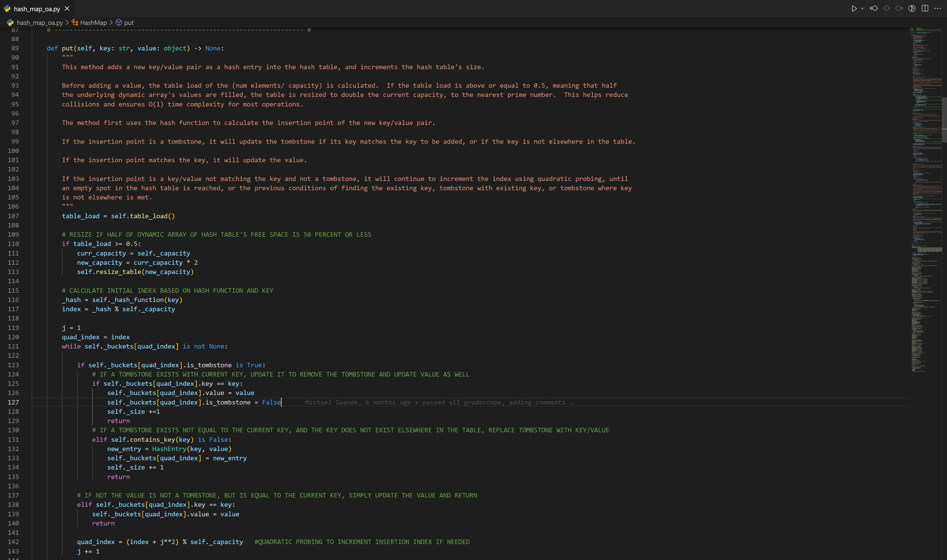
Task: Click the Python icon in the breadcrumb bar
Action: 10,23
